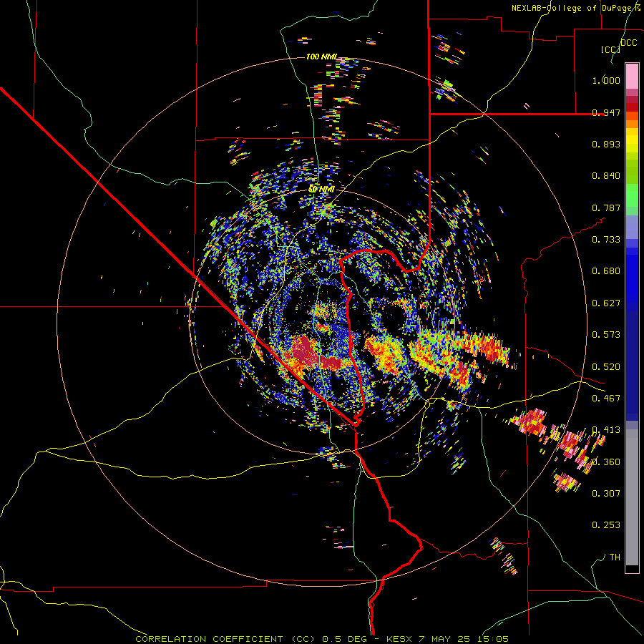This screenshot has height=644, width=644.
Task: Click the 0.520 scale label
Action: (x=606, y=367)
